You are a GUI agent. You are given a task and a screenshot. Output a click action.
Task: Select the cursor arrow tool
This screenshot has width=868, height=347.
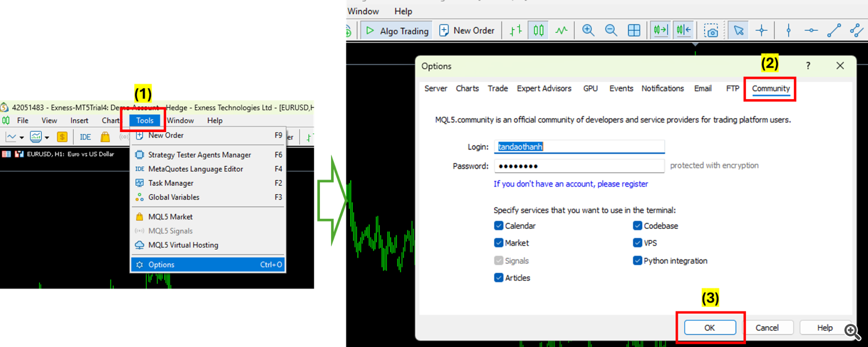(738, 31)
